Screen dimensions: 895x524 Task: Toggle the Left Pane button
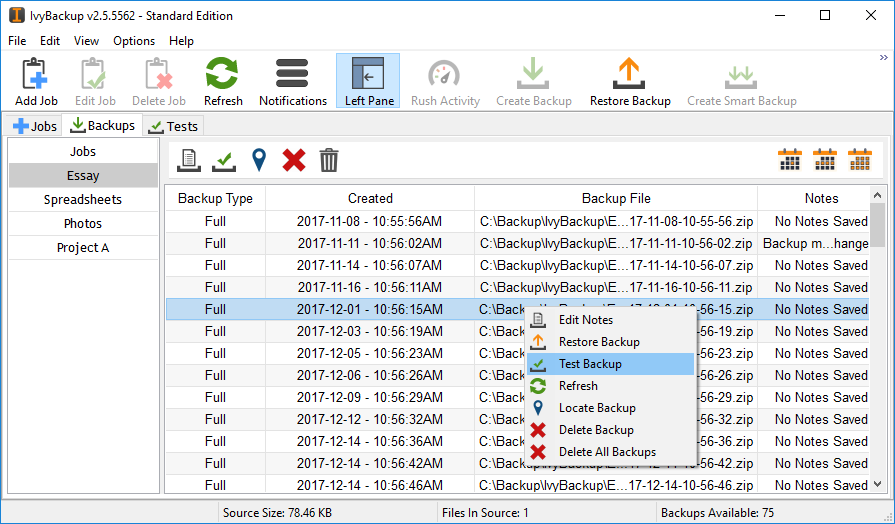point(368,81)
